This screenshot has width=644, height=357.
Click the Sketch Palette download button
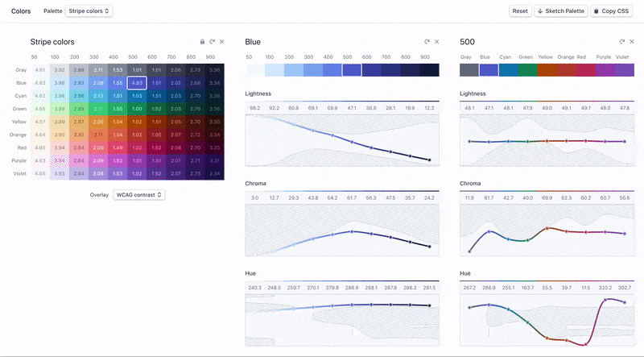click(x=560, y=11)
